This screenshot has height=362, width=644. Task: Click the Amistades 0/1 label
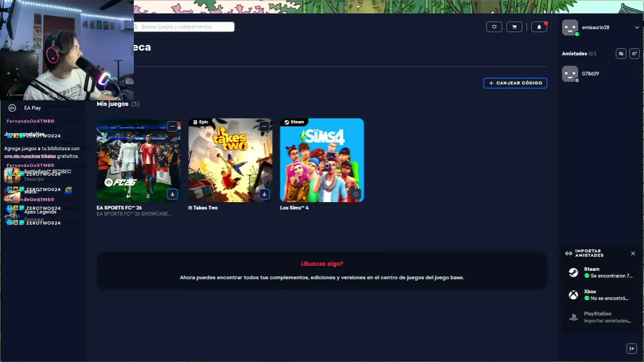pyautogui.click(x=579, y=54)
